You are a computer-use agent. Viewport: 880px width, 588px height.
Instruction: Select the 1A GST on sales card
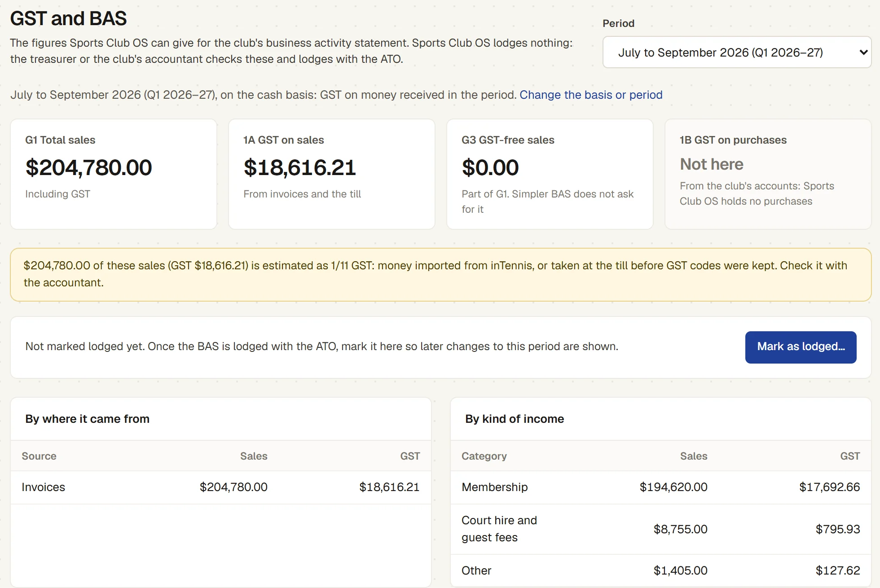coord(332,174)
